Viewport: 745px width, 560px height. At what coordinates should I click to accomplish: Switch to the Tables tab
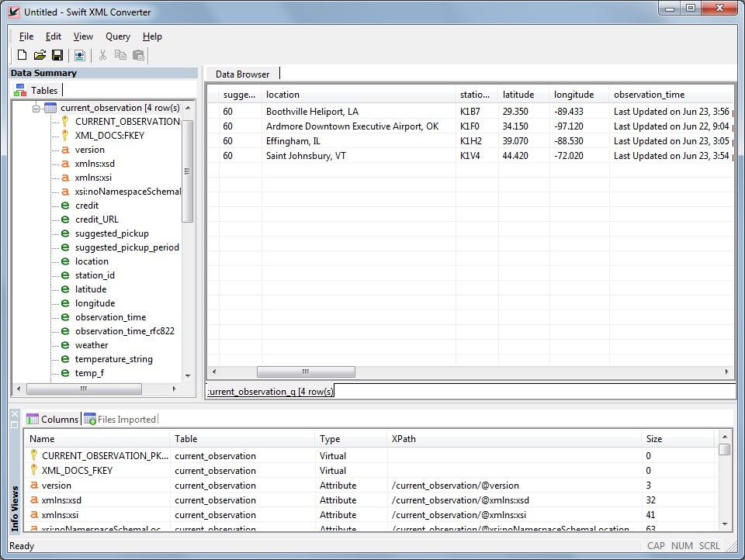click(x=36, y=90)
